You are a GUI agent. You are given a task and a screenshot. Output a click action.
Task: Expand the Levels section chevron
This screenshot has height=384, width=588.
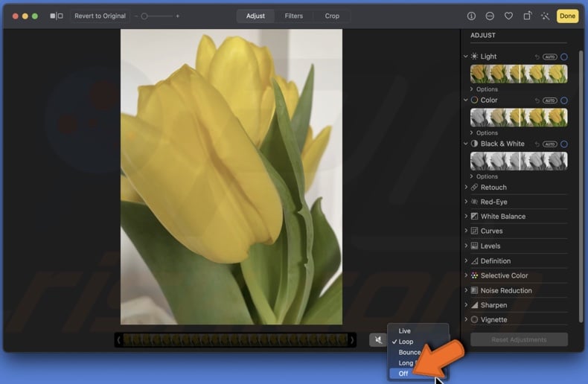(x=466, y=246)
